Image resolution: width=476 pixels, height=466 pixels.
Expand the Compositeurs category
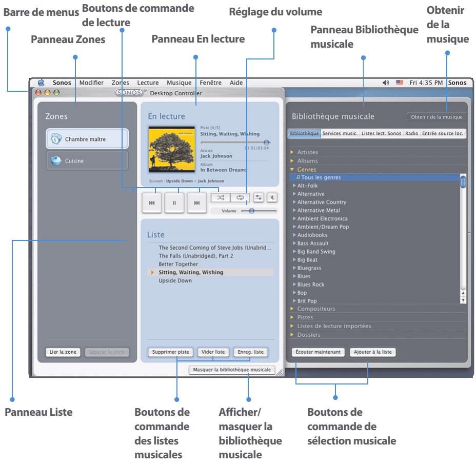[x=292, y=309]
